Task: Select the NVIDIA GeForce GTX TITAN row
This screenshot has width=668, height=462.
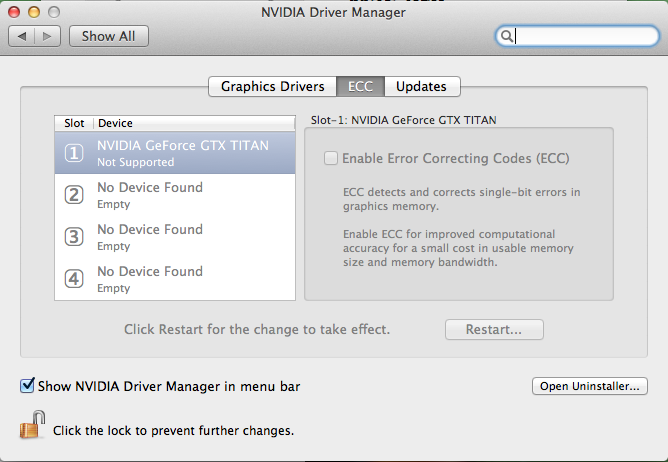Action: pyautogui.click(x=182, y=153)
